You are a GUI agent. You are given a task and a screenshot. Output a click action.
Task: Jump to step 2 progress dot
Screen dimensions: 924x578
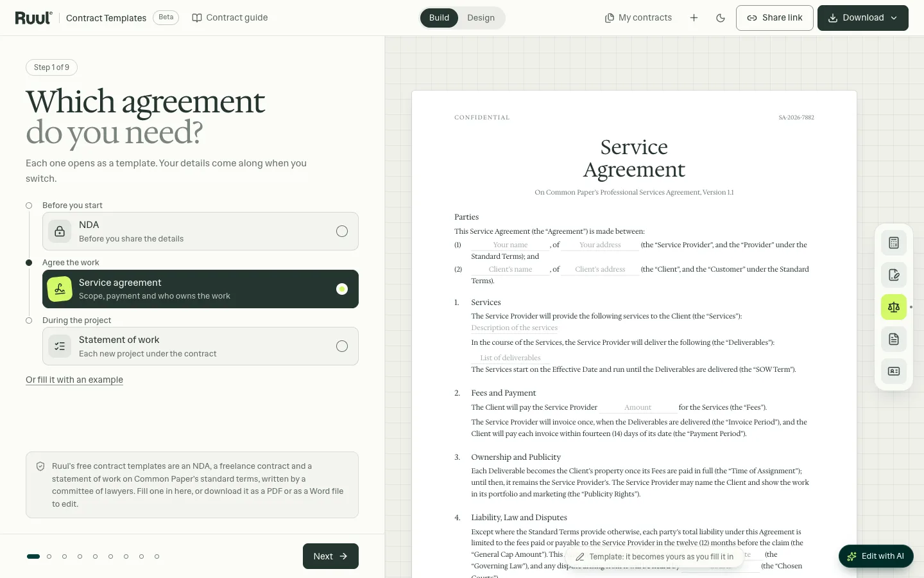[x=49, y=556]
